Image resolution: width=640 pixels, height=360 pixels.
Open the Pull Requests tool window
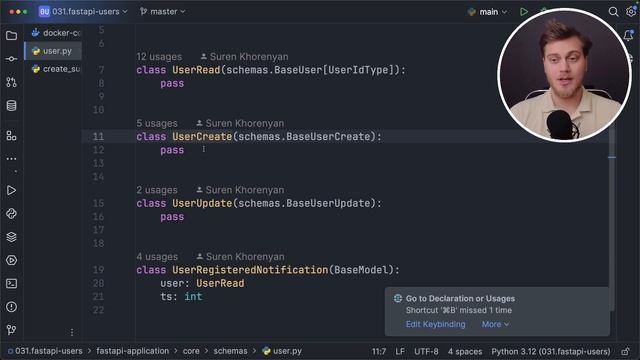(x=11, y=82)
